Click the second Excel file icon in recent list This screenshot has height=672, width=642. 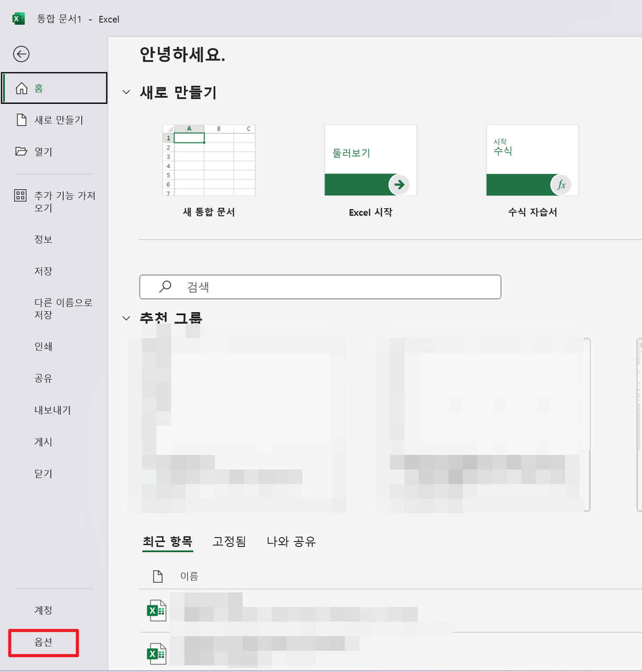(156, 654)
